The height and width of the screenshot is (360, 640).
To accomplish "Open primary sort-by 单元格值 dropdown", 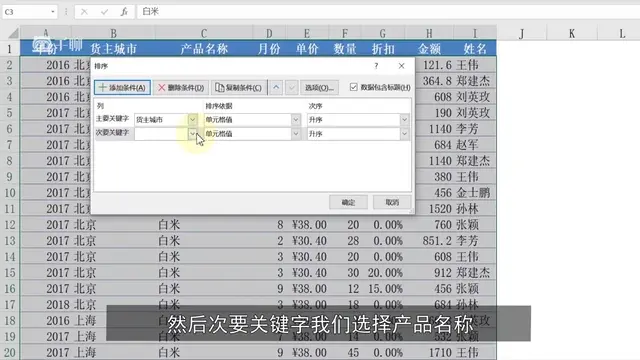I will coord(296,120).
